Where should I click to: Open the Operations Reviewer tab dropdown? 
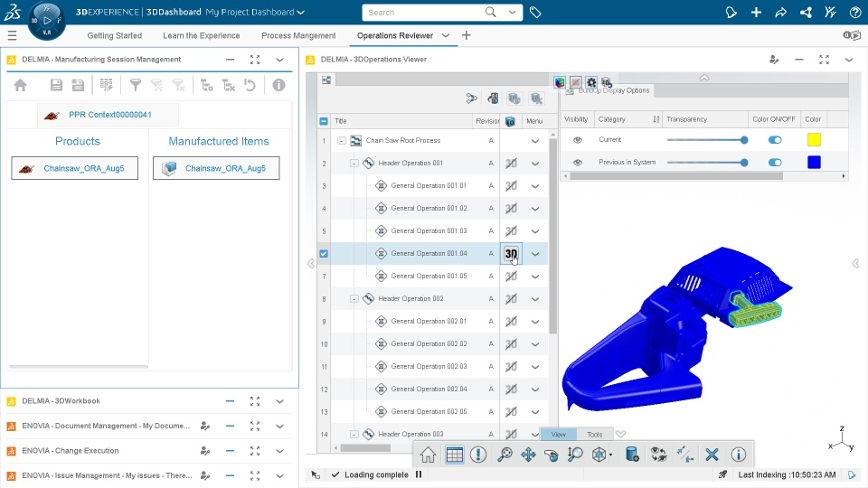[446, 35]
